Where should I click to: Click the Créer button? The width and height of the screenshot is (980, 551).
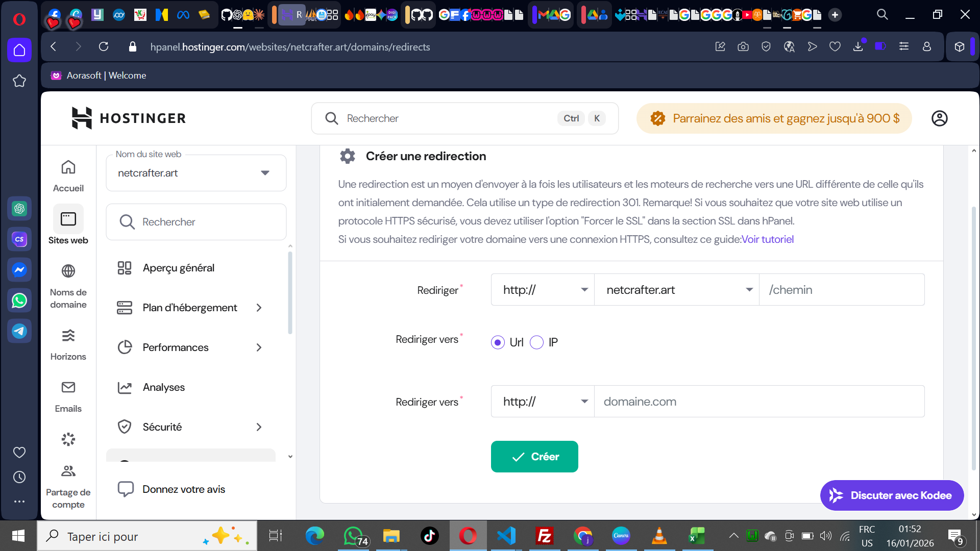[534, 457]
